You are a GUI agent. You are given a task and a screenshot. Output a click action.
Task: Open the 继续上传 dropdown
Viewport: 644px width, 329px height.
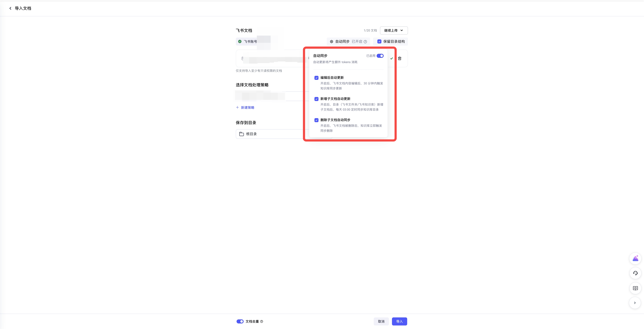click(394, 30)
